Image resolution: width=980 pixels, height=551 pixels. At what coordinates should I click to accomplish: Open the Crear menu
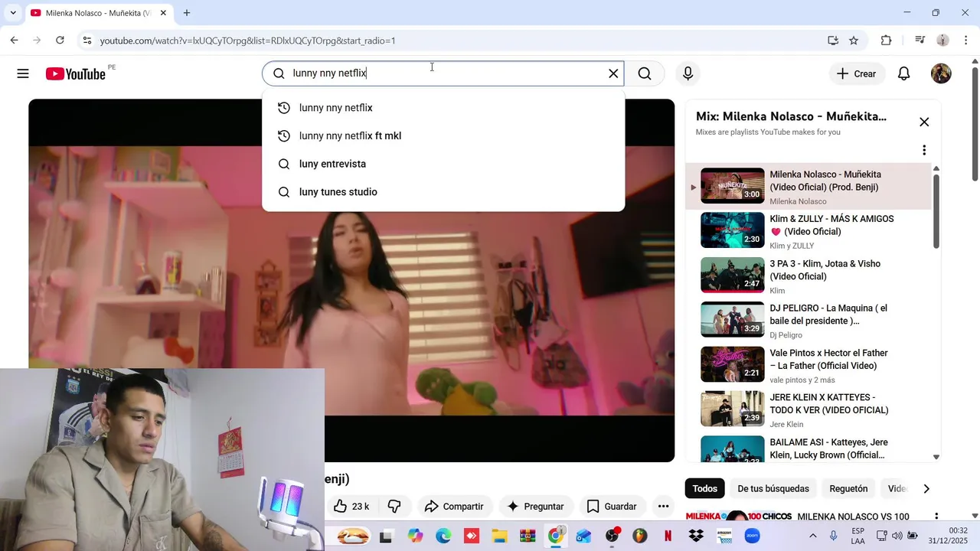pyautogui.click(x=857, y=73)
